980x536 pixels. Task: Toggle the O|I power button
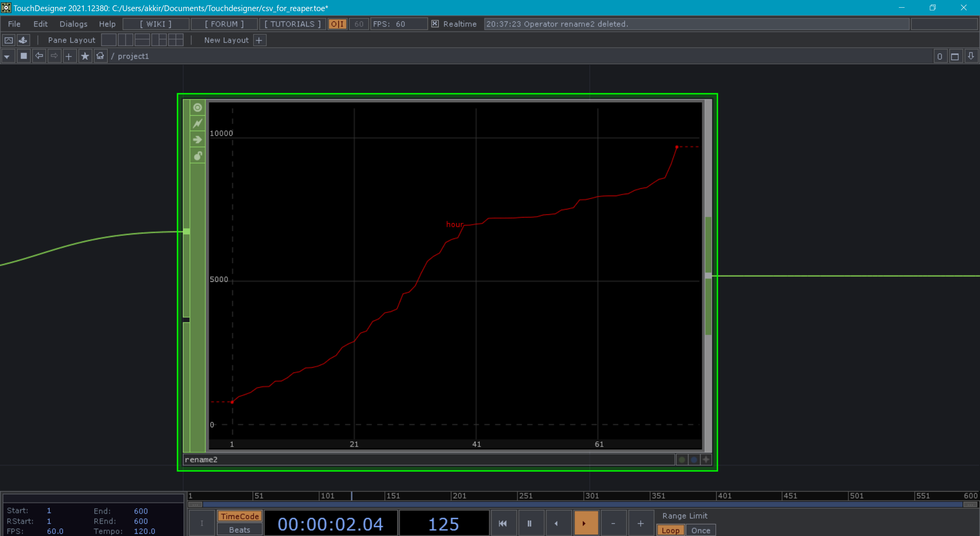click(x=337, y=24)
